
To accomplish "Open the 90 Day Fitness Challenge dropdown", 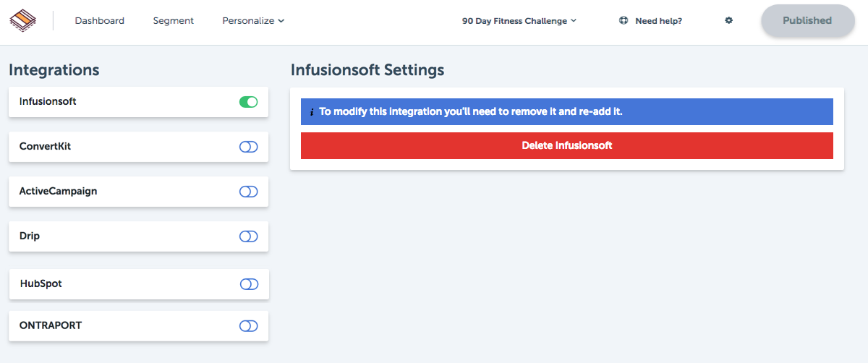I will [519, 21].
